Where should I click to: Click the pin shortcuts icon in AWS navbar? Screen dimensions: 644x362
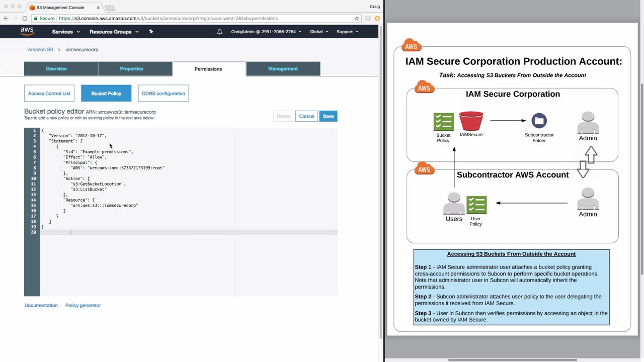(151, 32)
